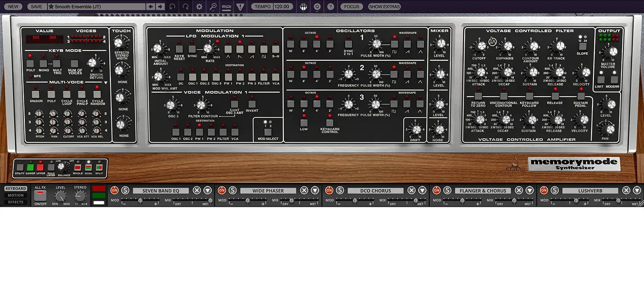Select the UPPER layer button
The image size is (644, 308).
(x=41, y=167)
